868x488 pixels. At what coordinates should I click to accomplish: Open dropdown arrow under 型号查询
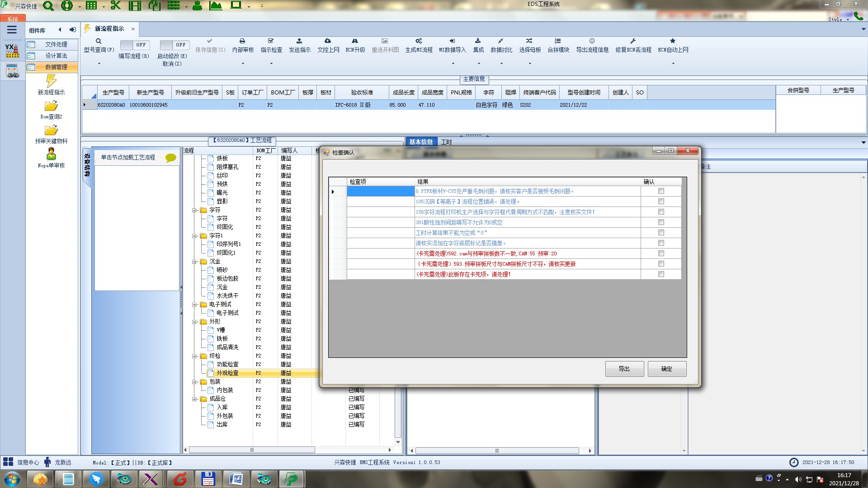coord(99,64)
